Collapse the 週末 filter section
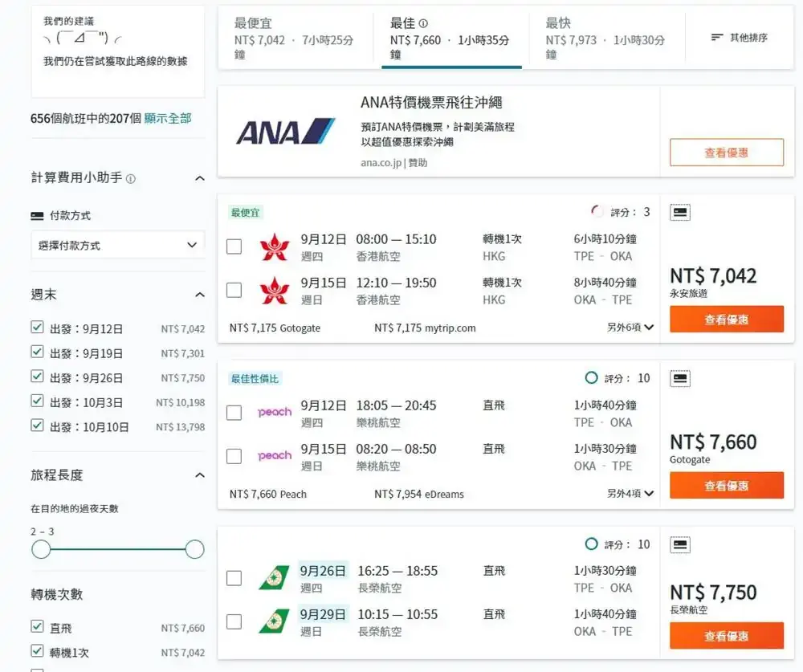Screen dimensions: 803x672 (200, 295)
